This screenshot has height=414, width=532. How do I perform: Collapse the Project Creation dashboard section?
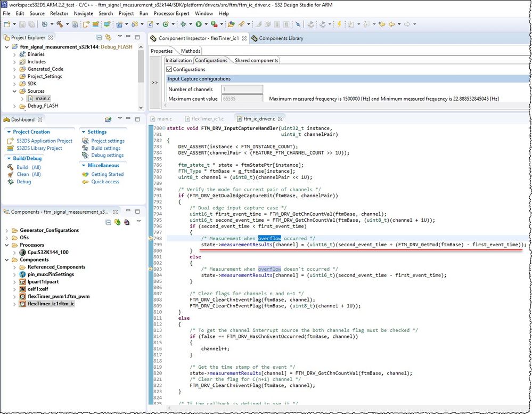tap(8, 132)
